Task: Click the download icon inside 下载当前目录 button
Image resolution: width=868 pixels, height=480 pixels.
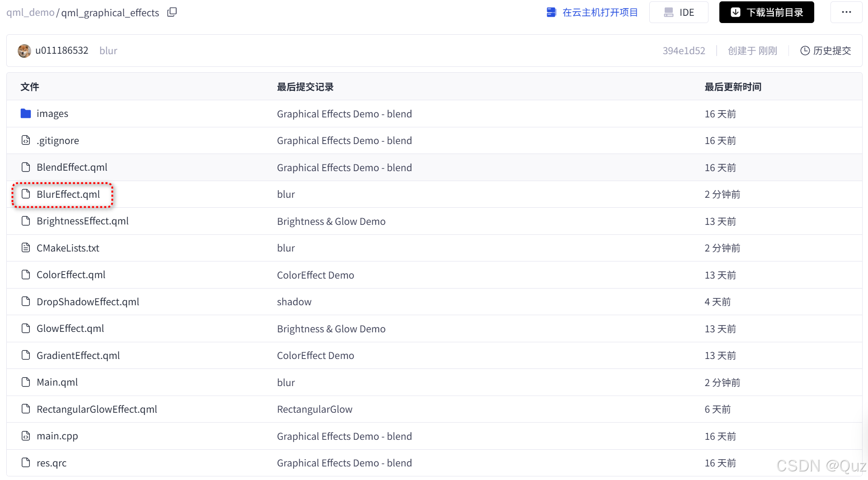Action: pos(736,12)
